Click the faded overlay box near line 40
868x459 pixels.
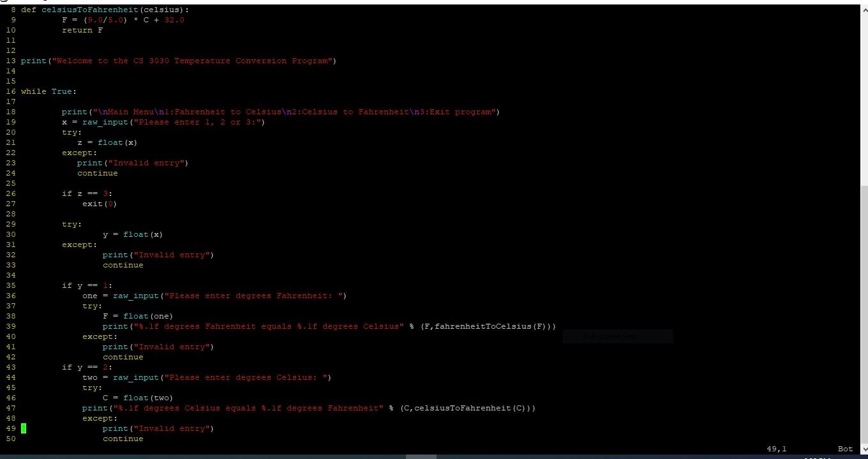pyautogui.click(x=617, y=336)
